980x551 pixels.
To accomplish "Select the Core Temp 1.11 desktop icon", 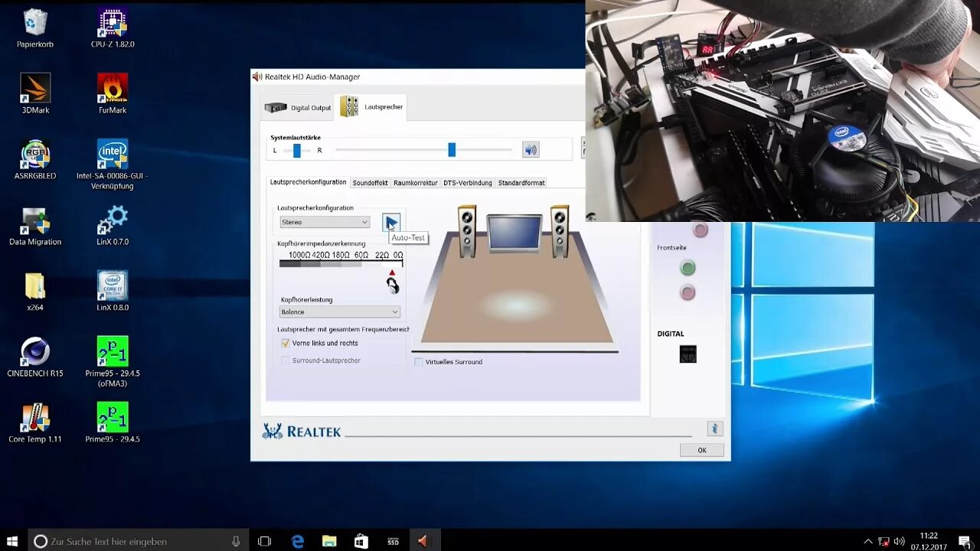I will [35, 417].
